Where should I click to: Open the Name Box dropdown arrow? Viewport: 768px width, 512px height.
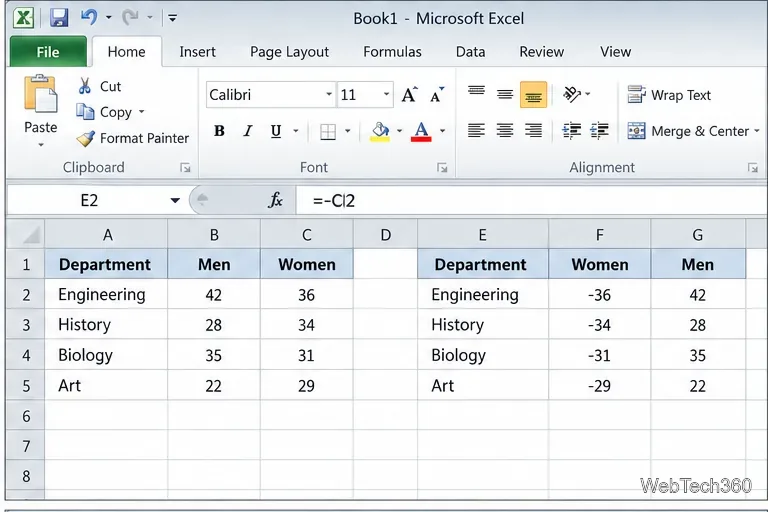(175, 200)
